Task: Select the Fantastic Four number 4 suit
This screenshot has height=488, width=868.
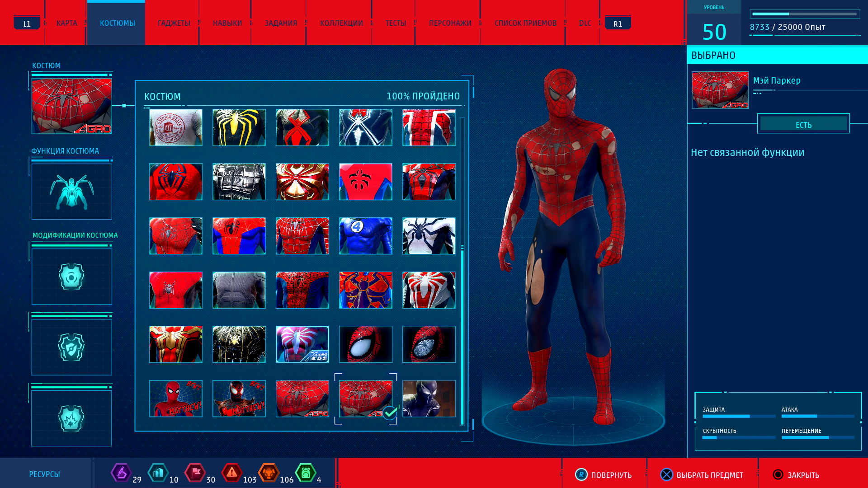Action: (366, 236)
